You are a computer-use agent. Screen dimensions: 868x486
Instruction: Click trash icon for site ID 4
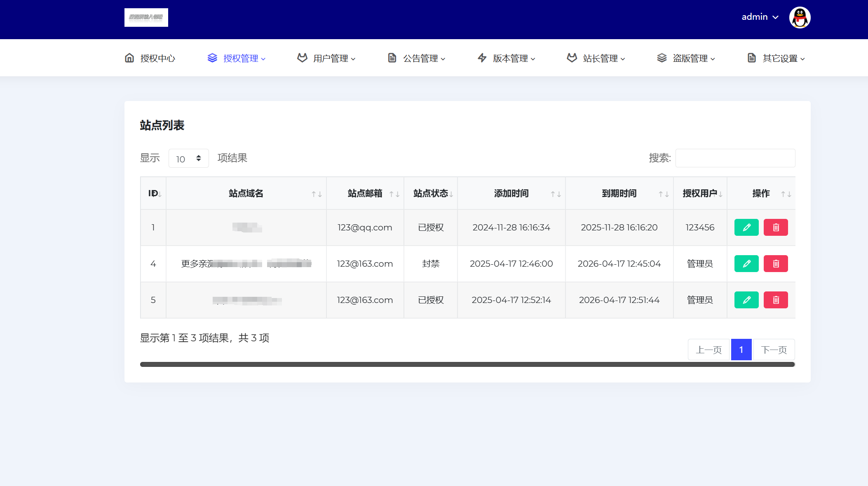(x=775, y=263)
